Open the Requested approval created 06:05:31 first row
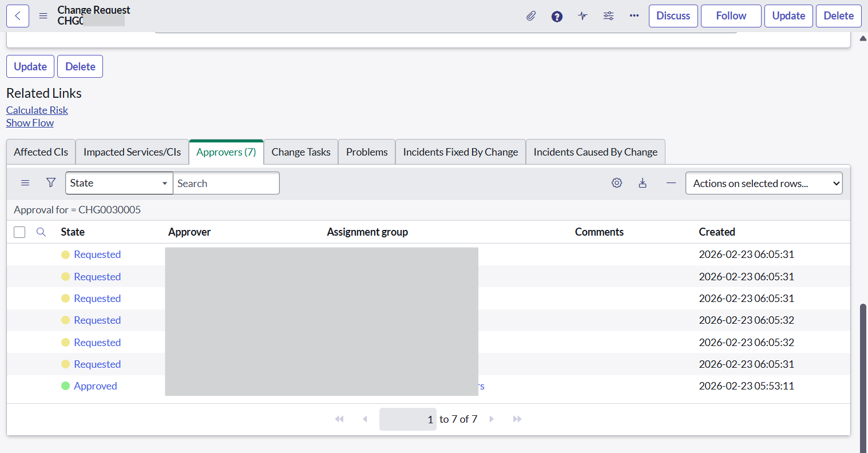868x453 pixels. click(x=97, y=255)
